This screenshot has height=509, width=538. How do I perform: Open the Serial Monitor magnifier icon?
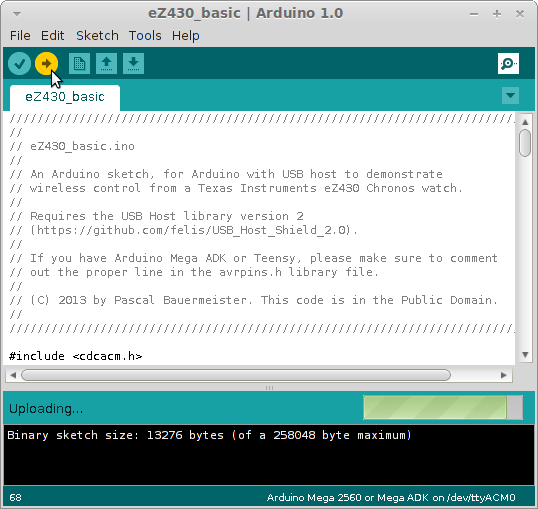[x=508, y=63]
